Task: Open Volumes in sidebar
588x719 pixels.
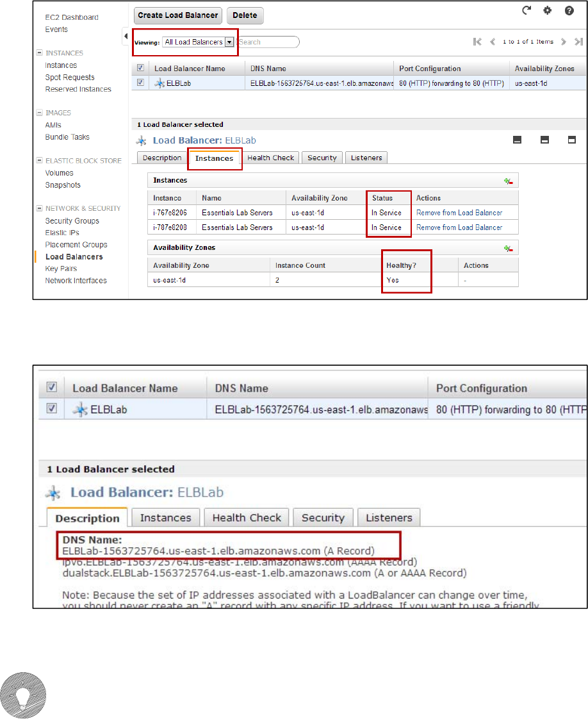Action: click(59, 173)
